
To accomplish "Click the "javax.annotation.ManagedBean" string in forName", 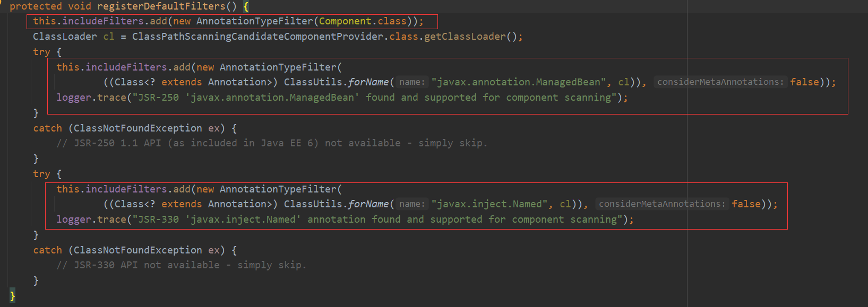I will 519,82.
